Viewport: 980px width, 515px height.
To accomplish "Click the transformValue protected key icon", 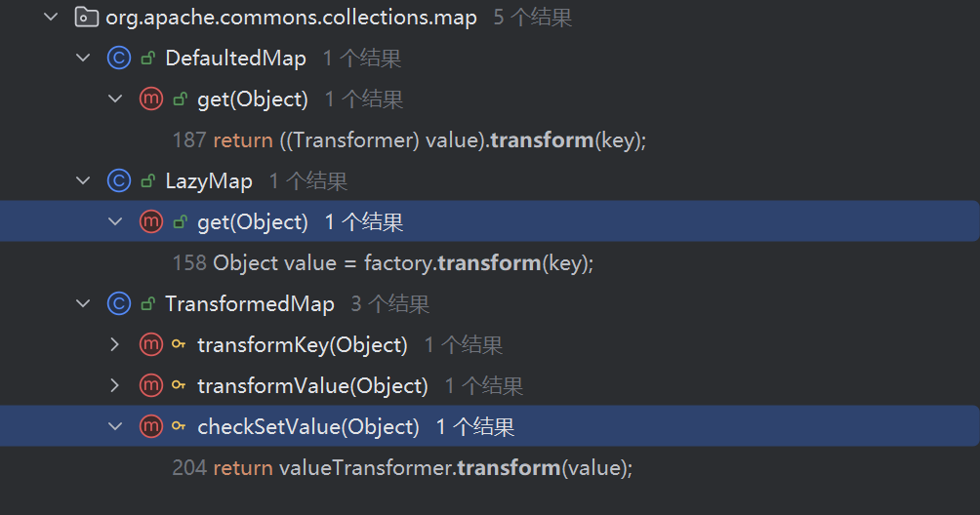I will (179, 386).
